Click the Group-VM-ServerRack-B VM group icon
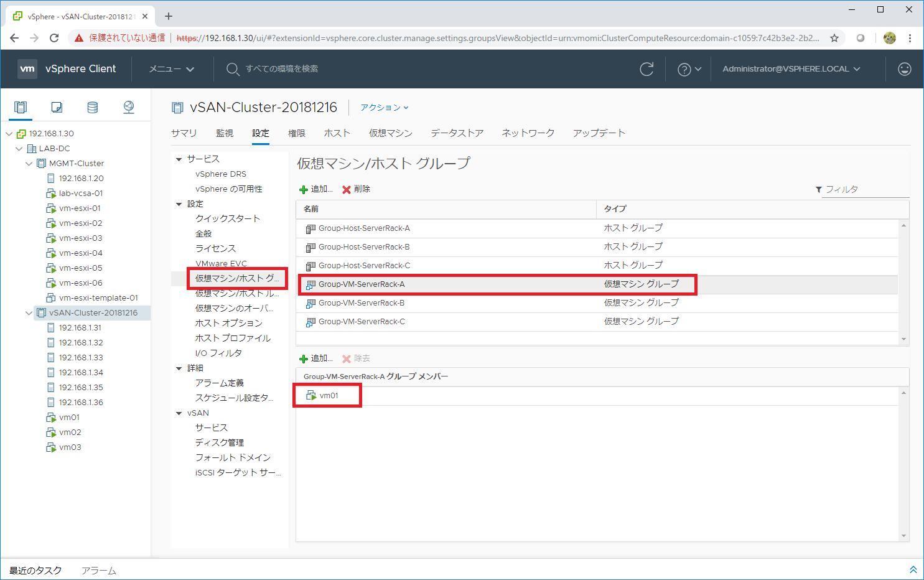The height and width of the screenshot is (580, 924). point(310,303)
